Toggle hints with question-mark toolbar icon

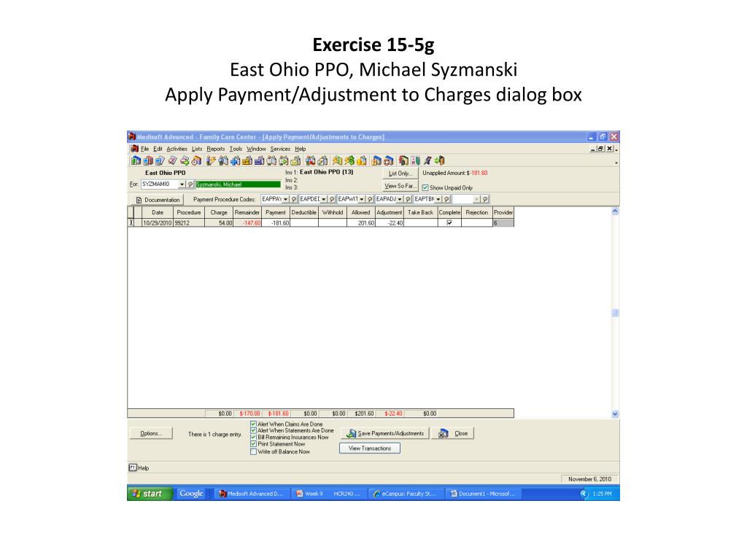[377, 161]
